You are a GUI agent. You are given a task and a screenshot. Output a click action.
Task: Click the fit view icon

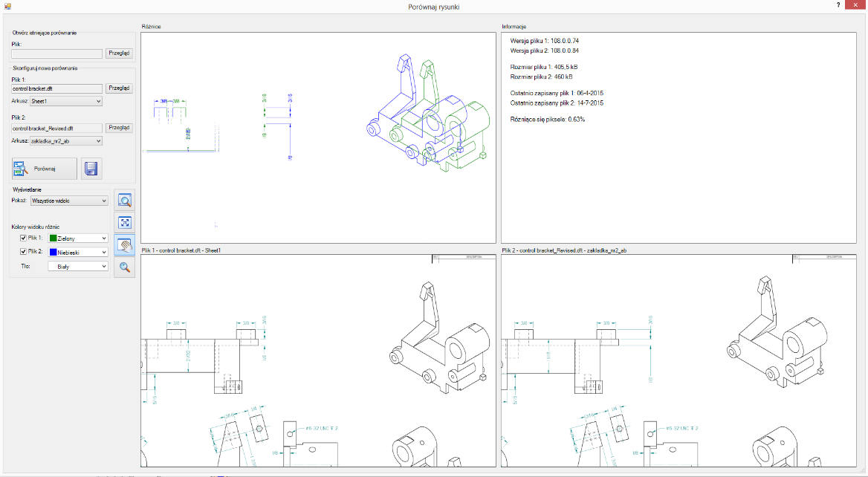pyautogui.click(x=125, y=223)
